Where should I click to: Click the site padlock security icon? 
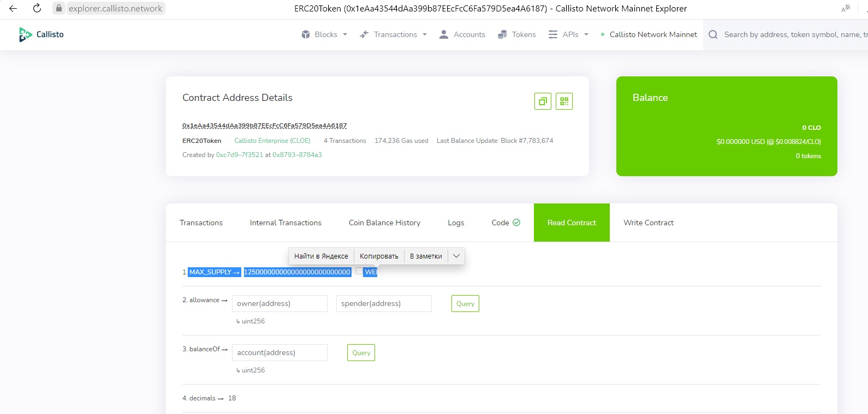tap(59, 8)
